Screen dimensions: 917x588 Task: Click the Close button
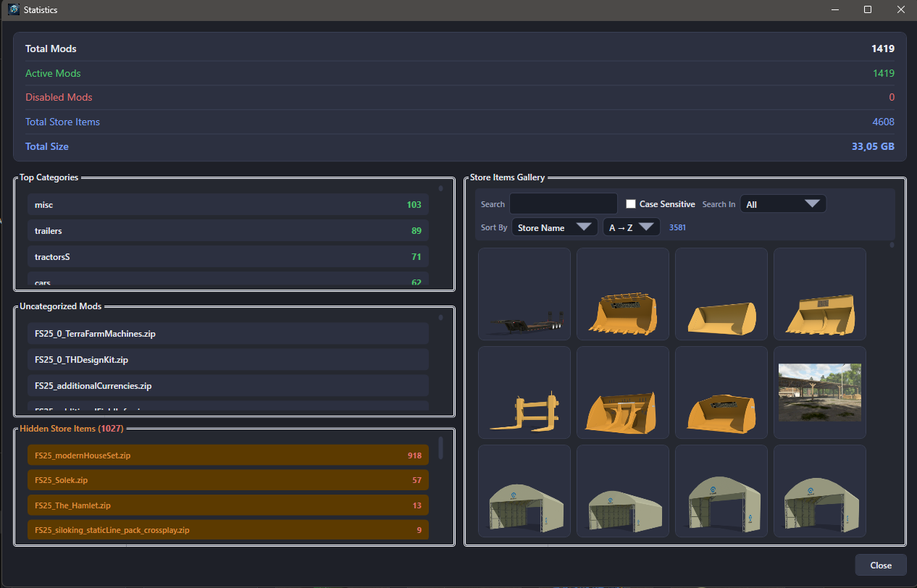coord(880,566)
